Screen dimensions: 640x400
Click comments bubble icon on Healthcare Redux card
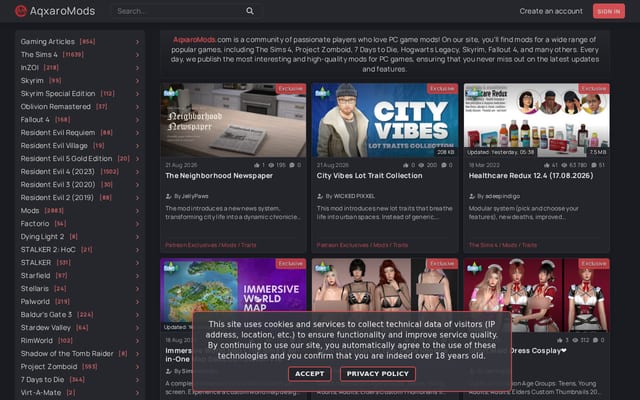click(594, 165)
